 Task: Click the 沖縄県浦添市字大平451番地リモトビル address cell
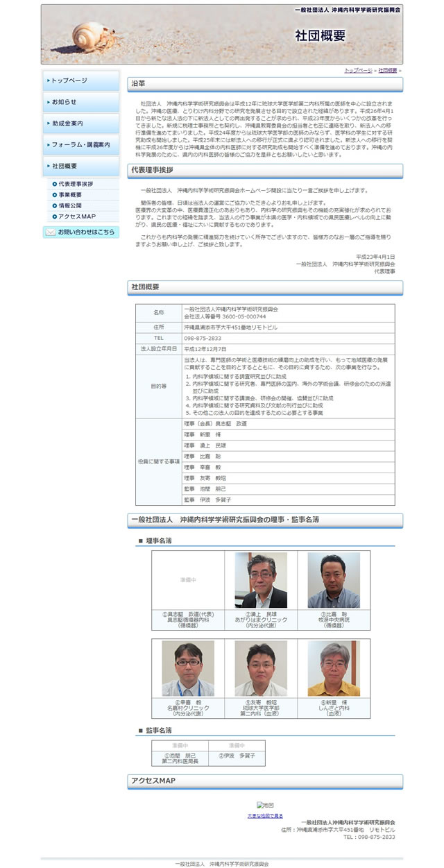pyautogui.click(x=288, y=327)
